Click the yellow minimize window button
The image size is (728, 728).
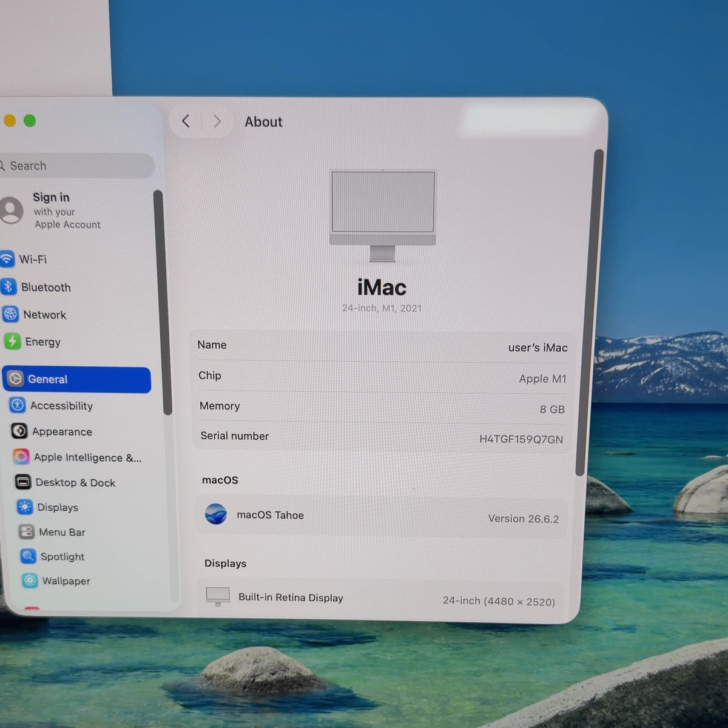tap(9, 121)
